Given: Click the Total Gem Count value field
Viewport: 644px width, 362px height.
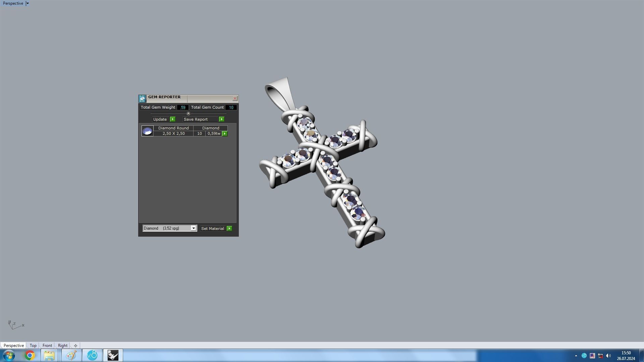Looking at the screenshot, I should pyautogui.click(x=231, y=108).
